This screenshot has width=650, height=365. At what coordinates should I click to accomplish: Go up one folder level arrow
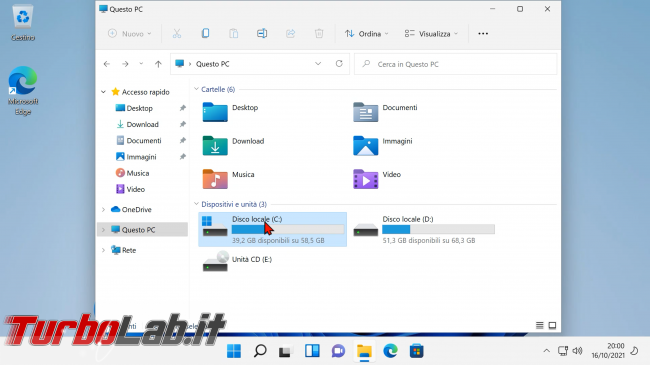[x=158, y=64]
